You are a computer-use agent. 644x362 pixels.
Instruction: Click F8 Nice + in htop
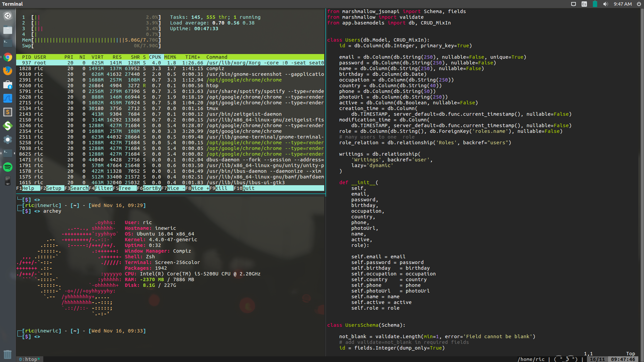(197, 188)
